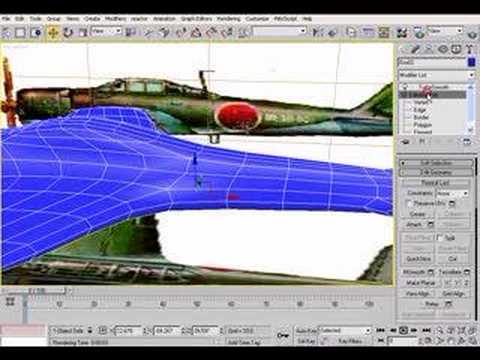Toggle the Auto Key button
This screenshot has height=360, width=480.
(306, 331)
